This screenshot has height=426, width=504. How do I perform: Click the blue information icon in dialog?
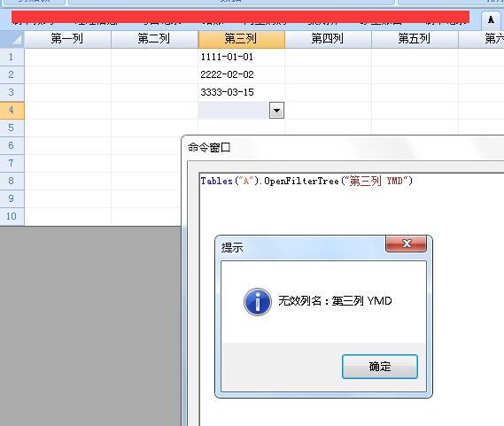pyautogui.click(x=258, y=302)
